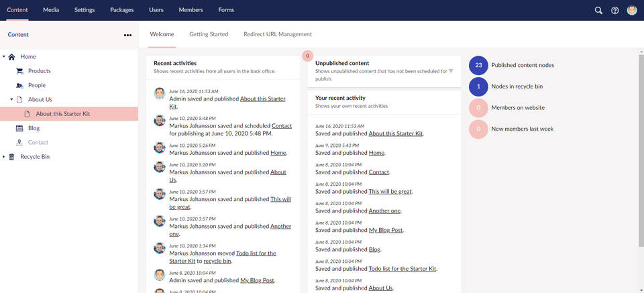This screenshot has width=644, height=293.
Task: Open the Content options three-dot menu
Action: pyautogui.click(x=127, y=35)
